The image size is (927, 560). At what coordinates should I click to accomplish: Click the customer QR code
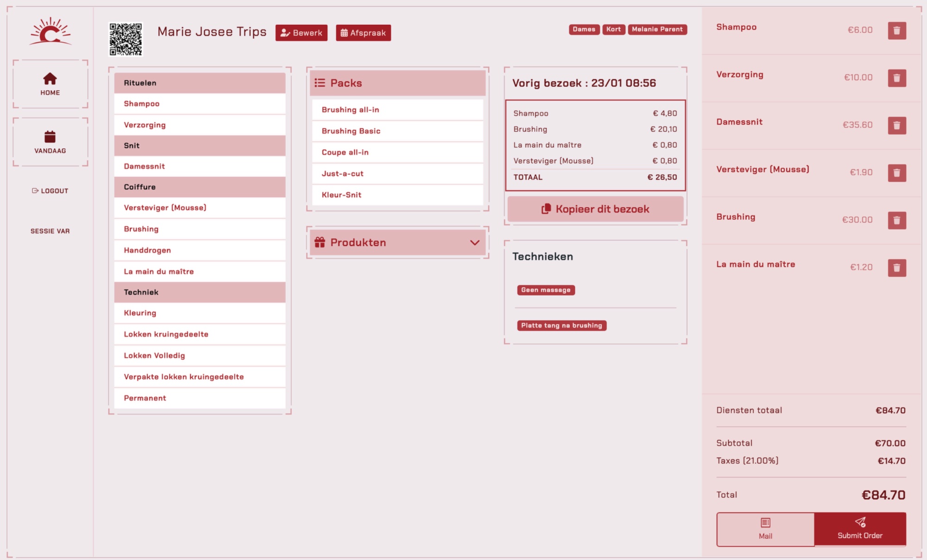tap(126, 39)
